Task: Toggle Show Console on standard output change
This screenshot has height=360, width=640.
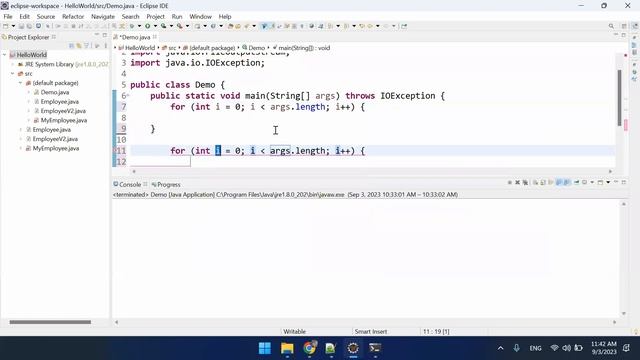Action: pyautogui.click(x=560, y=182)
